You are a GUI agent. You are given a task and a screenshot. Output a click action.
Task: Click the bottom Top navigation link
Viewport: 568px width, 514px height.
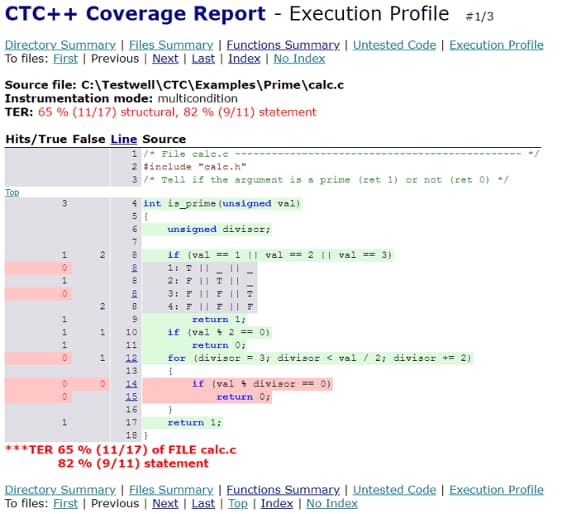point(238,503)
